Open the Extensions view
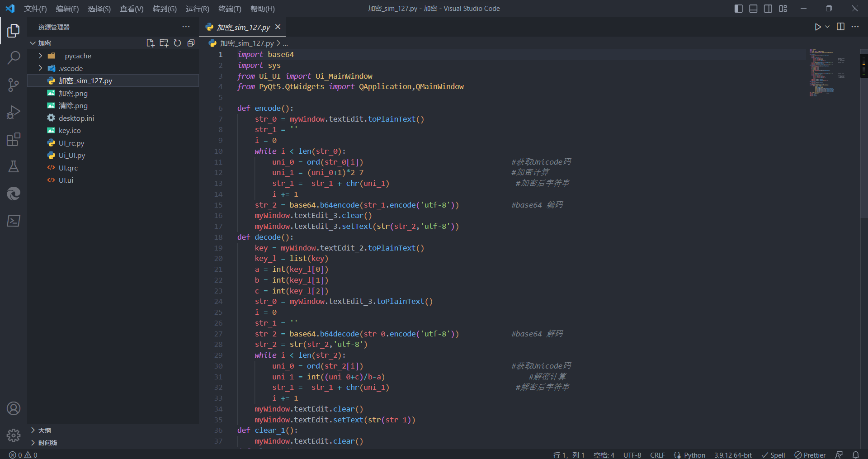The image size is (868, 459). coord(14,139)
